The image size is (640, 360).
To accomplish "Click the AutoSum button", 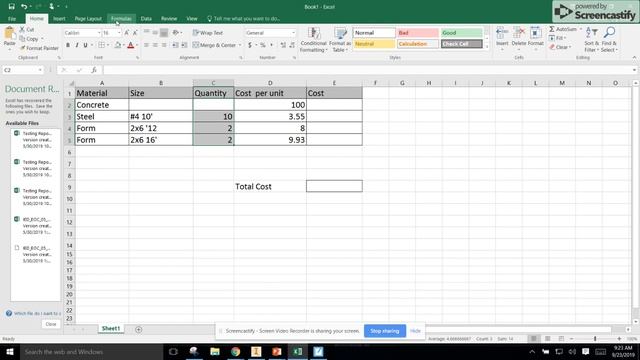I will pyautogui.click(x=563, y=29).
